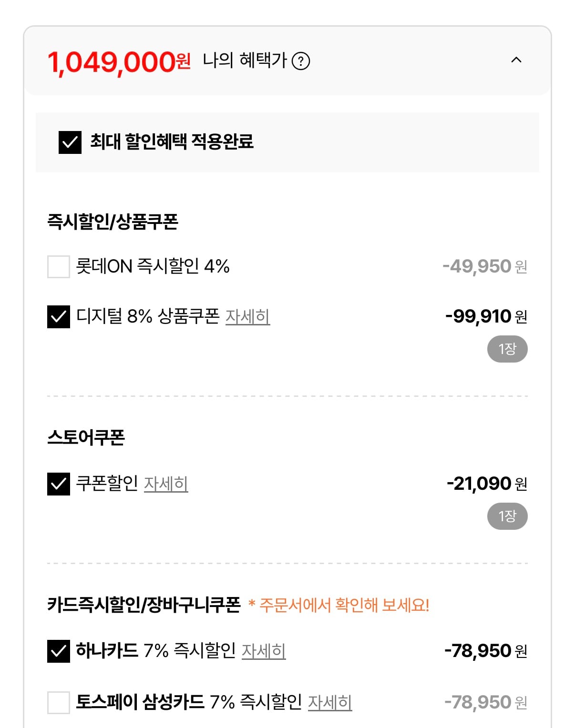Open 자세히 link next to 쿠폰할인
The image size is (575, 728).
coord(166,484)
